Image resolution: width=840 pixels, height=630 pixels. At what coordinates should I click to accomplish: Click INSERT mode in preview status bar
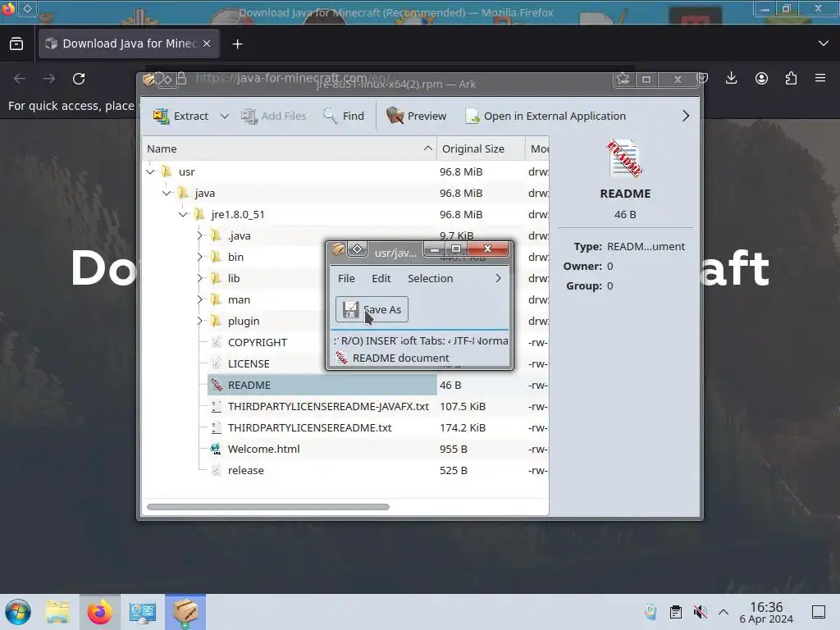click(381, 340)
